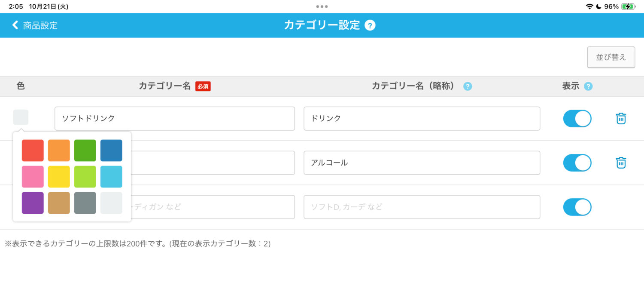Open color picker for ソフトドリンク row
The width and height of the screenshot is (644, 295).
21,117
